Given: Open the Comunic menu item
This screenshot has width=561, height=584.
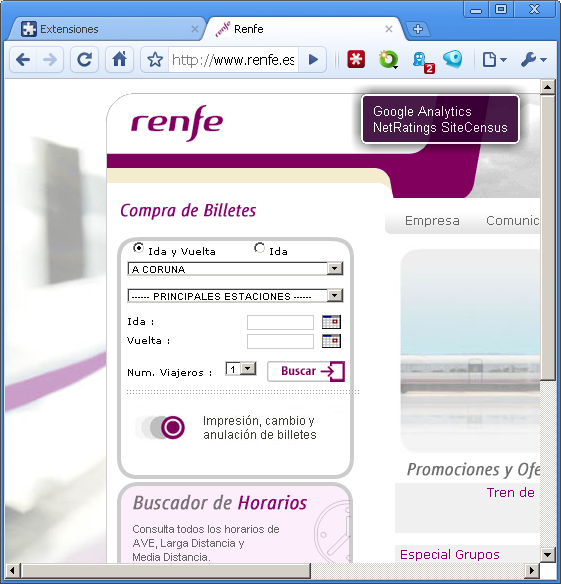Looking at the screenshot, I should tap(513, 220).
